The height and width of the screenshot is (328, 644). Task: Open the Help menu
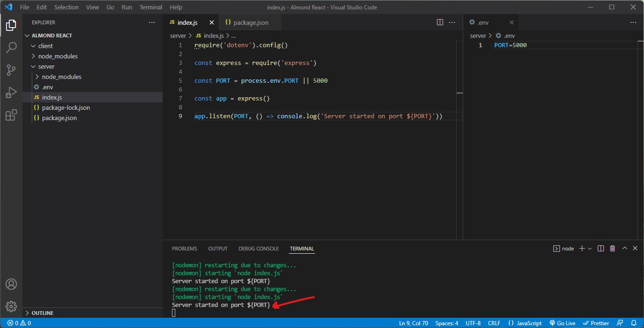pos(176,7)
